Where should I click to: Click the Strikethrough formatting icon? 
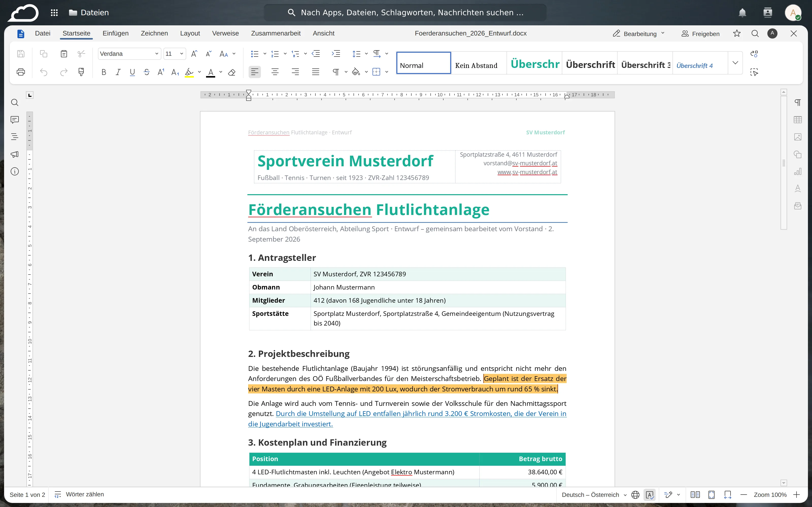(x=147, y=72)
